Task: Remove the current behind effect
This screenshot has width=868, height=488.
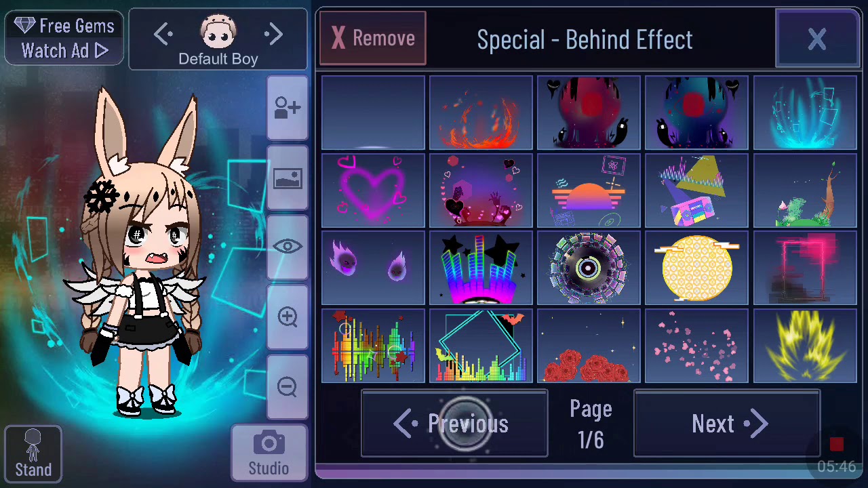Action: pyautogui.click(x=373, y=39)
